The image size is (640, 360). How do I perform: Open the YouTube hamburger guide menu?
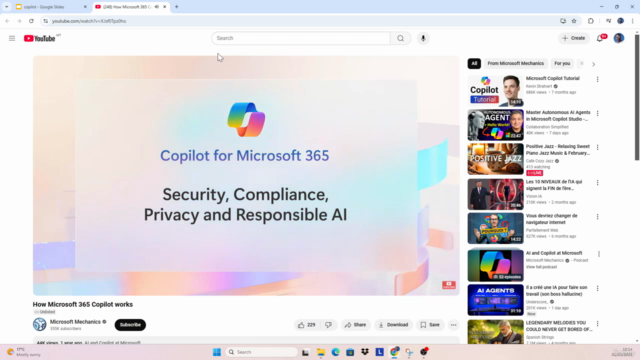(x=12, y=38)
